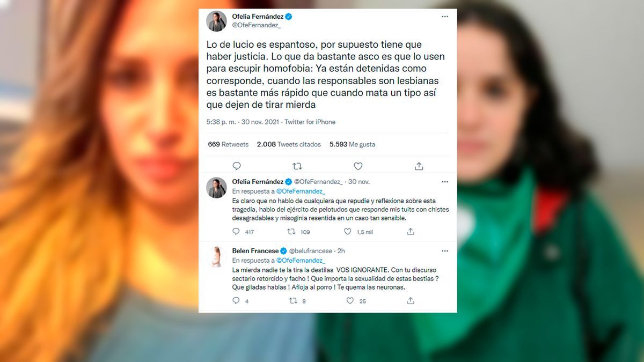The image size is (644, 362).
Task: Retweet the main tweet about lucio
Action: [x=297, y=166]
